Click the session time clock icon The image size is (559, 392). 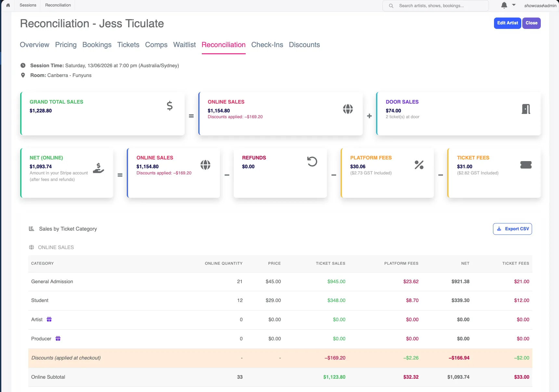pos(23,65)
